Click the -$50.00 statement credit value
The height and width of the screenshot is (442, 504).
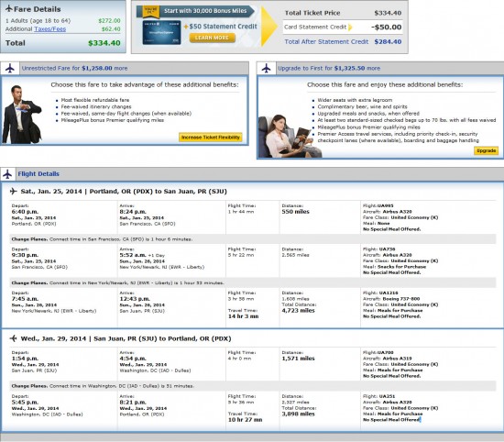[387, 28]
